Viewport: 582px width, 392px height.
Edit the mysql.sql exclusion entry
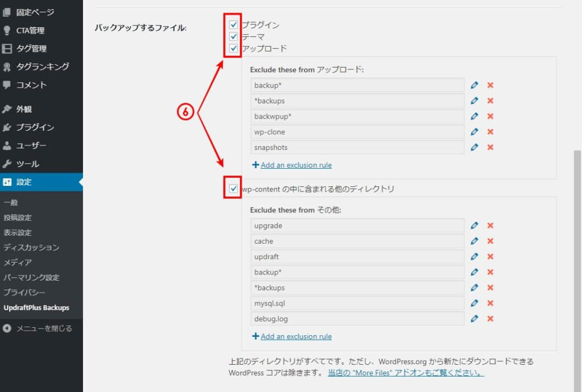click(475, 303)
